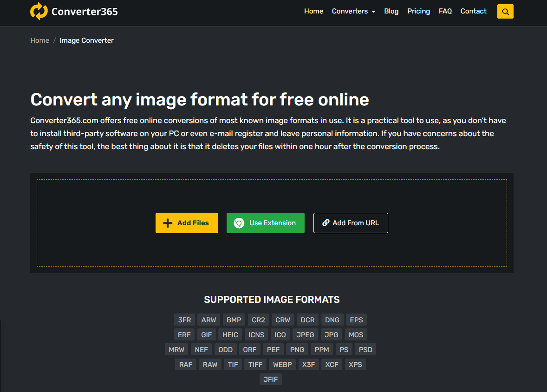Viewport: 547px width, 392px height.
Task: Expand the Converters dropdown menu
Action: [x=353, y=11]
